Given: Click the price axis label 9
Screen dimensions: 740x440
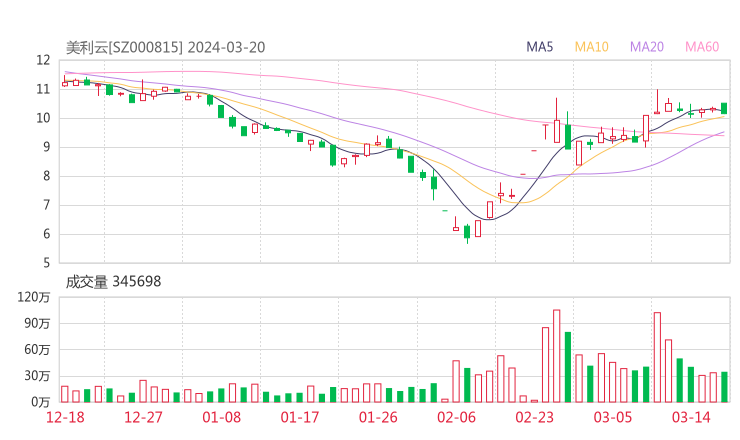Looking at the screenshot, I should click(46, 147).
